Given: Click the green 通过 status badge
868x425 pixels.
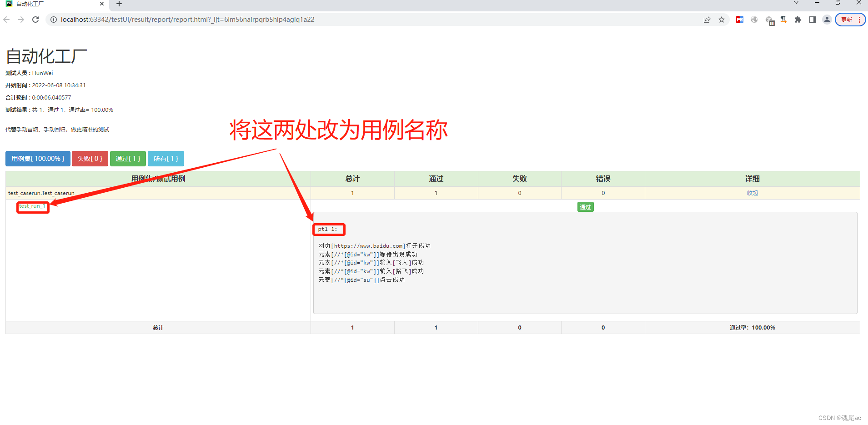Looking at the screenshot, I should pyautogui.click(x=585, y=207).
